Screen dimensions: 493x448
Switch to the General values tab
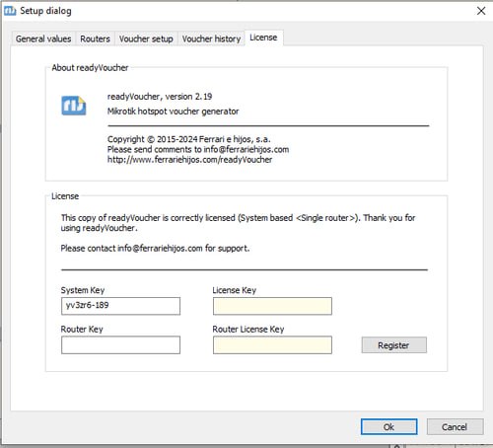(43, 38)
